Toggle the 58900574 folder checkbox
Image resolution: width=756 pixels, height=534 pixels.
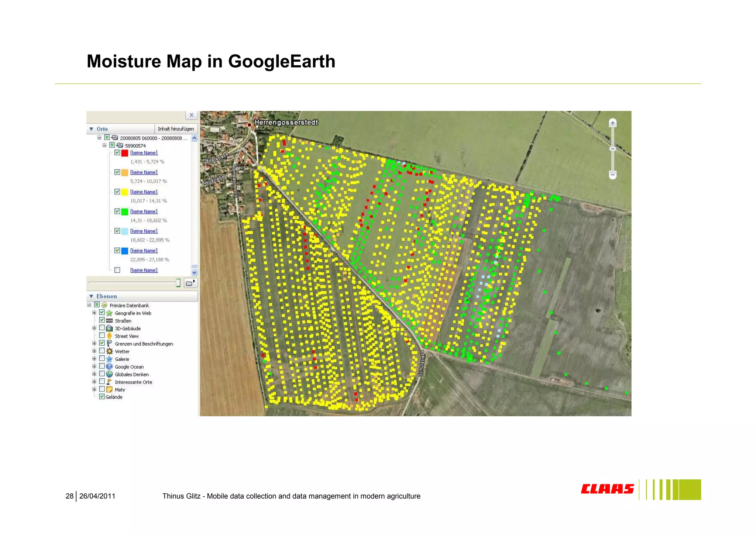pos(112,145)
